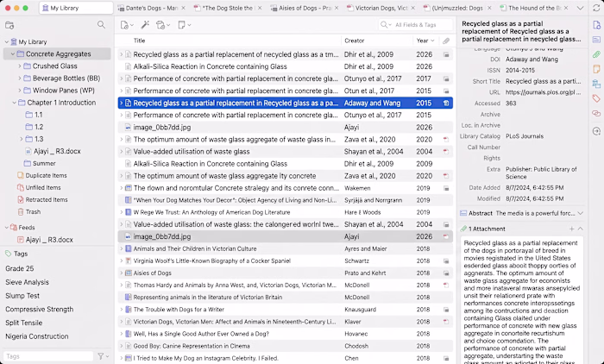The image size is (604, 364).
Task: Open the collection search magnifier icon
Action: [101, 25]
